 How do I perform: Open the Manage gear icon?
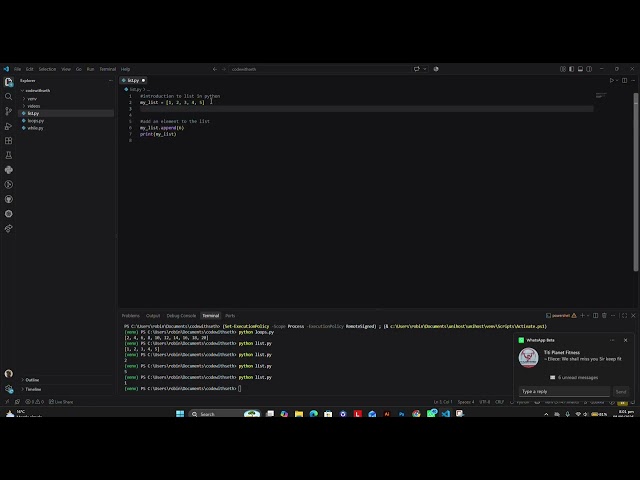[9, 389]
